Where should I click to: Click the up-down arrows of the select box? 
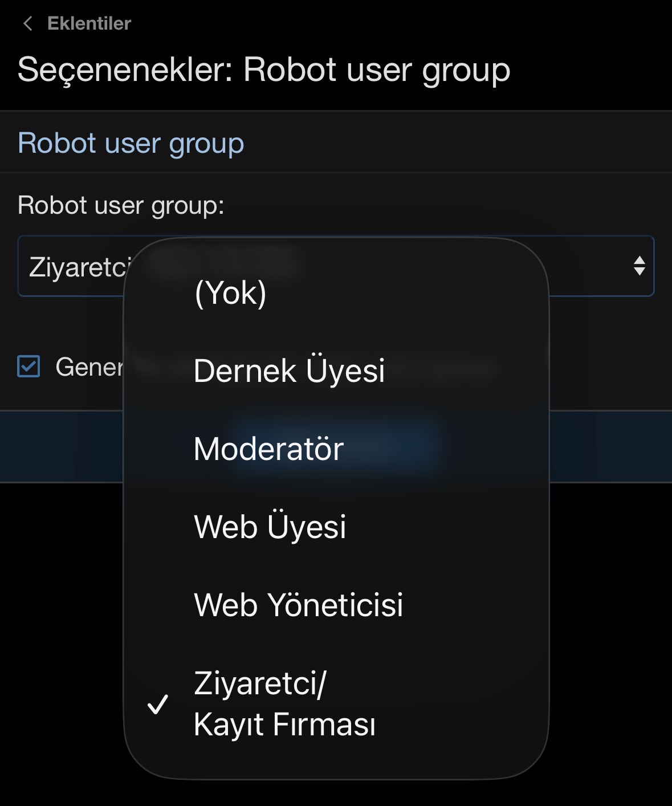click(639, 266)
